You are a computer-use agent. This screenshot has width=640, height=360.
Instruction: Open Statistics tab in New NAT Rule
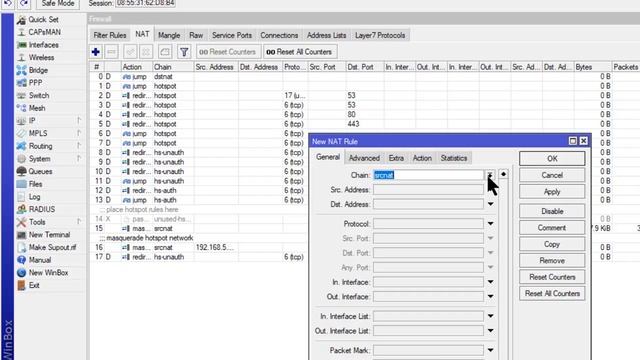tap(454, 158)
